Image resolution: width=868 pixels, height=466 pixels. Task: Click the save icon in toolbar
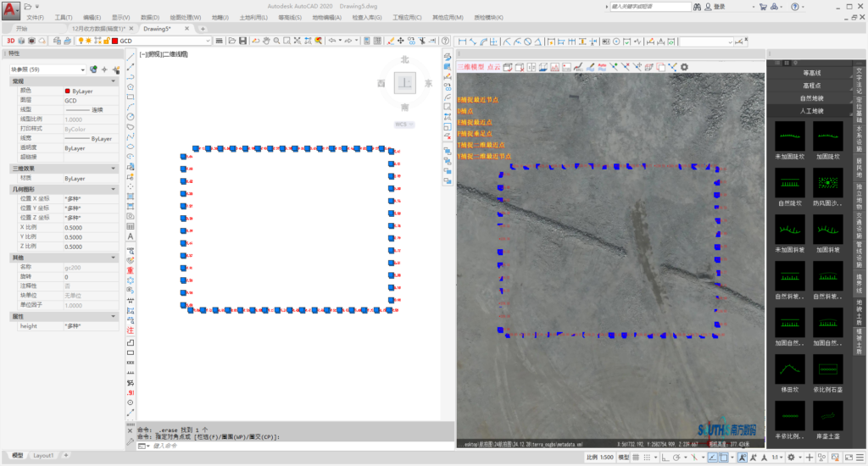243,41
